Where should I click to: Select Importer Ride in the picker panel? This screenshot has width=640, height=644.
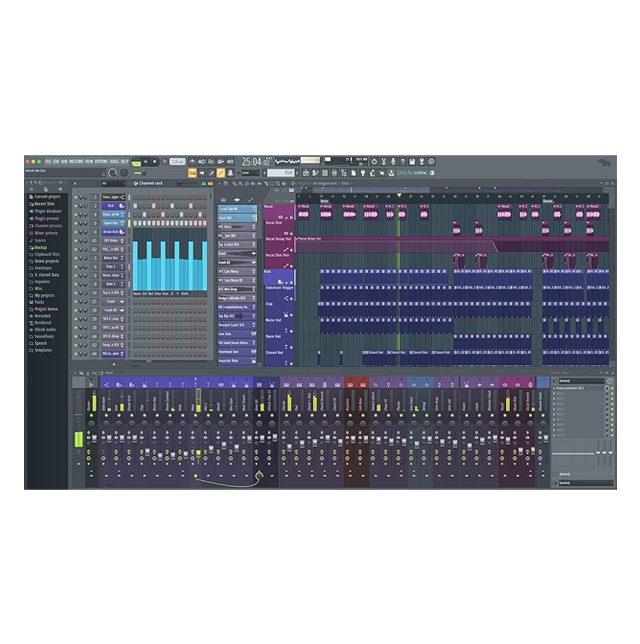tap(237, 361)
